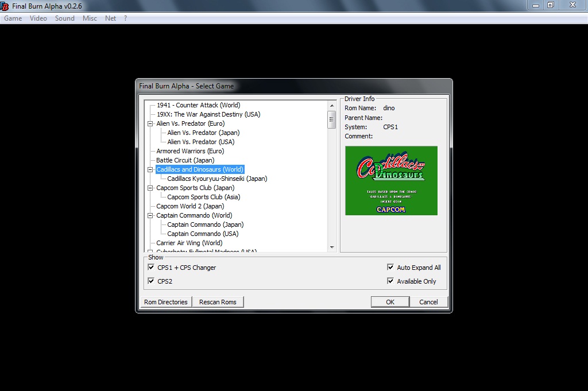Collapse the Cadillacs and Dinosaurs (World) node
Screen dimensions: 588x391
point(150,169)
